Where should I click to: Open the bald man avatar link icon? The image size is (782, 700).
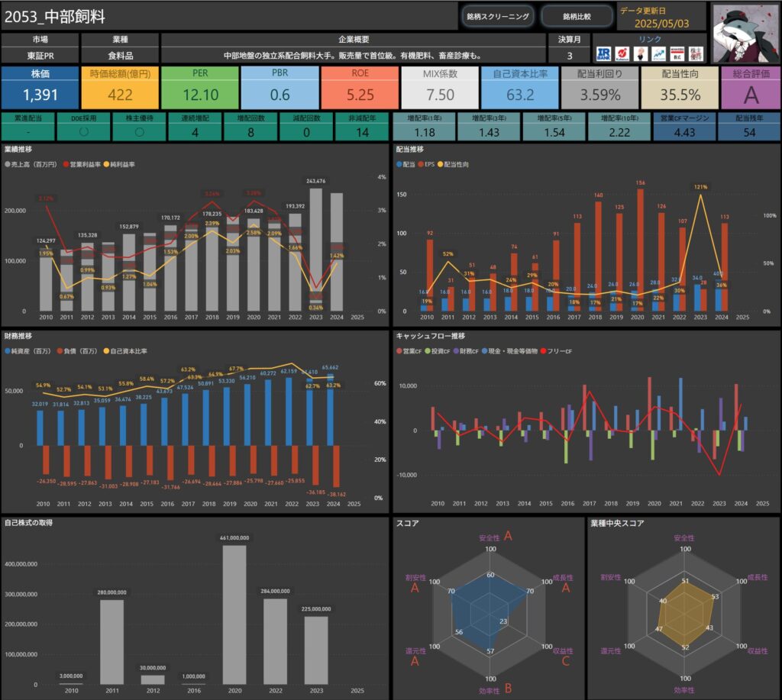(641, 54)
